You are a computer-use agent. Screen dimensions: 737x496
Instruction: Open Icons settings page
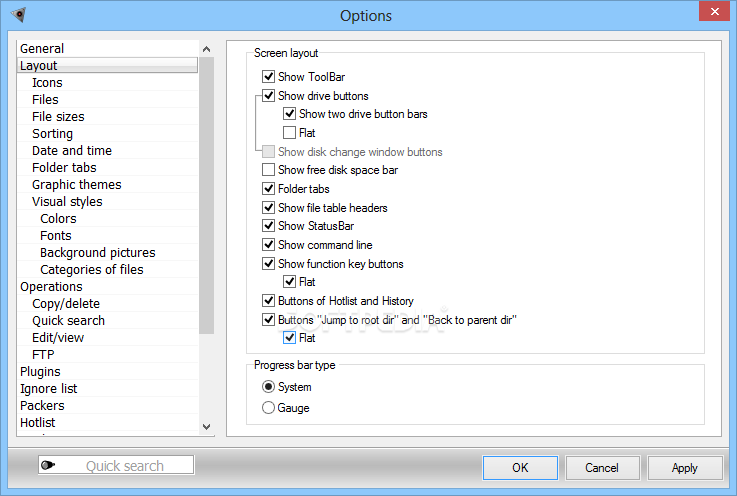(108, 82)
